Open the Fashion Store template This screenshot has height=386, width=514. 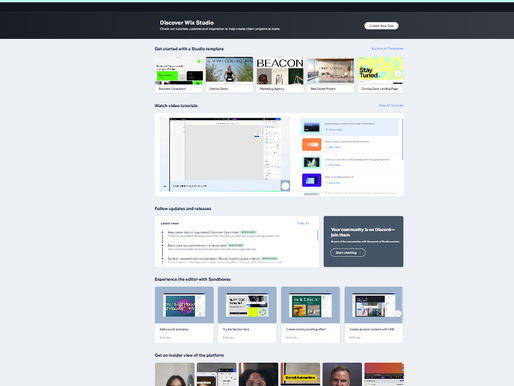click(229, 75)
